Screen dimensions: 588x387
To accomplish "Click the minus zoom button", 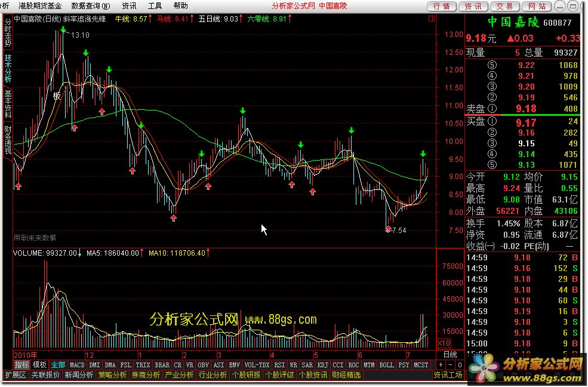I will click(x=450, y=365).
